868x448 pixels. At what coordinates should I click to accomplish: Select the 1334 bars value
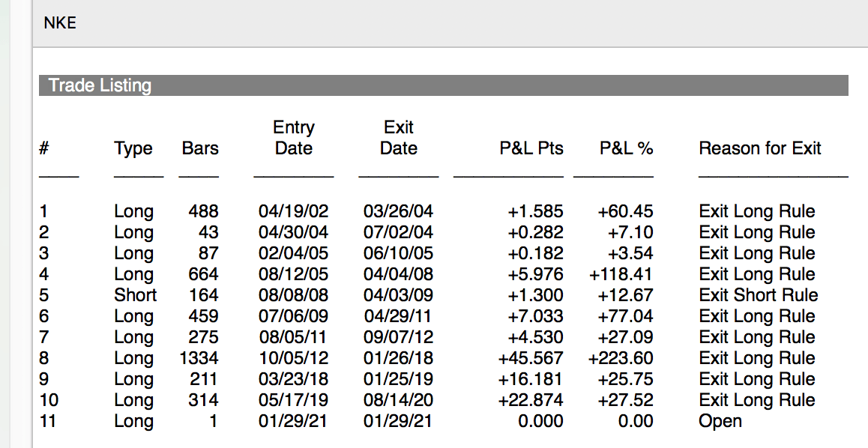(199, 358)
